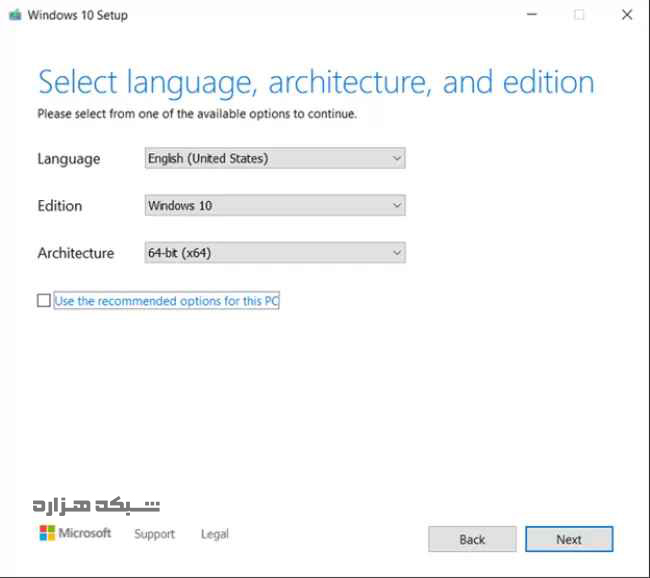Click the Edition field label
650x578 pixels.
tap(60, 206)
